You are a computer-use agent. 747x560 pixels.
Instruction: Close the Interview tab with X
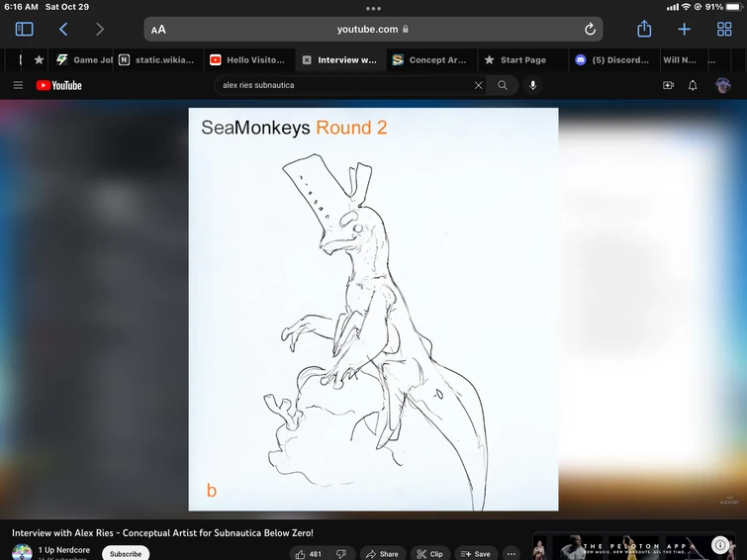pyautogui.click(x=307, y=60)
